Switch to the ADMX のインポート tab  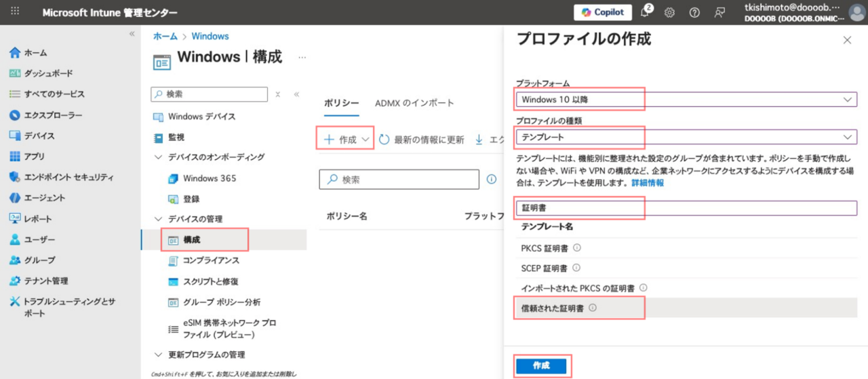[414, 103]
